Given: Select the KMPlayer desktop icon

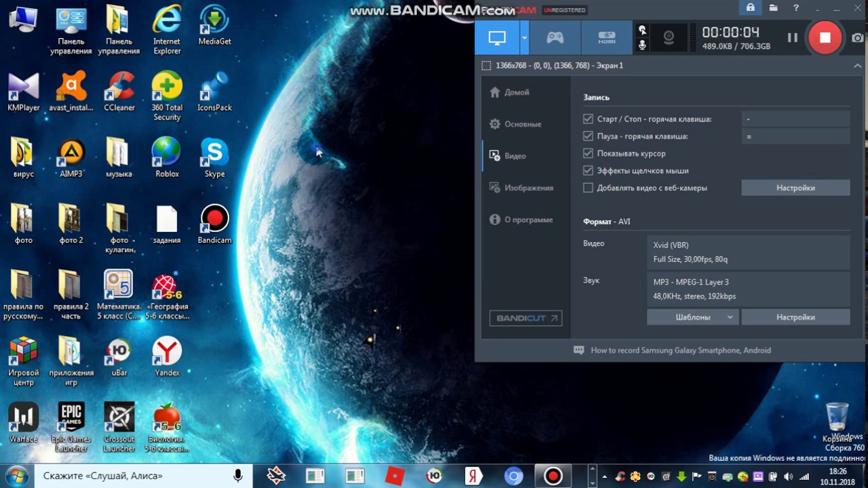Looking at the screenshot, I should tap(24, 92).
